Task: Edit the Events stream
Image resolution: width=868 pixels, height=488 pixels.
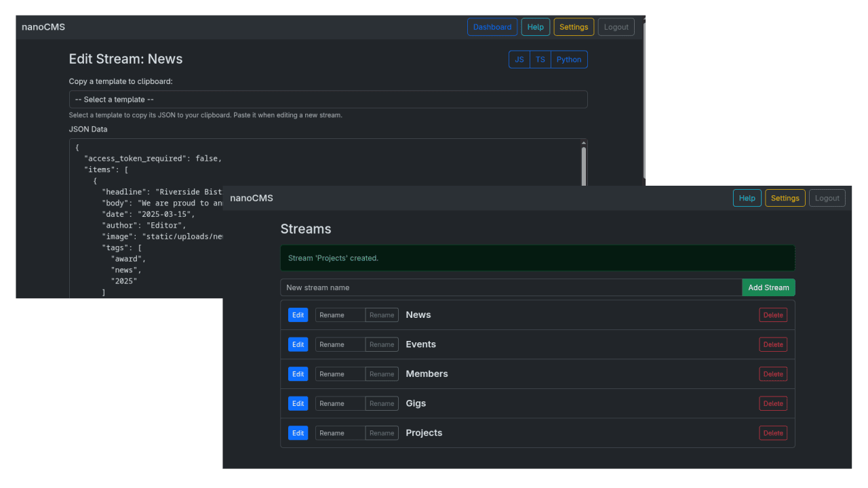Action: (x=298, y=344)
